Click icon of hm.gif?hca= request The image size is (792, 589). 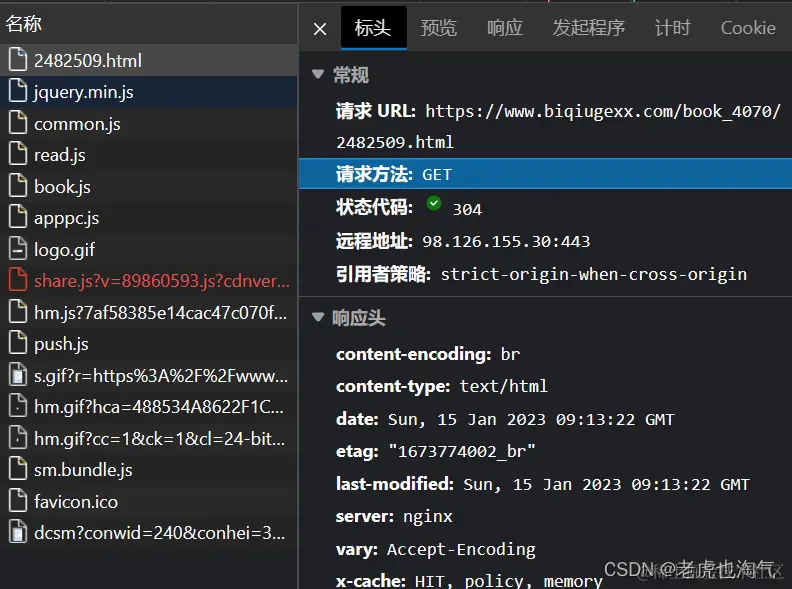pyautogui.click(x=18, y=406)
